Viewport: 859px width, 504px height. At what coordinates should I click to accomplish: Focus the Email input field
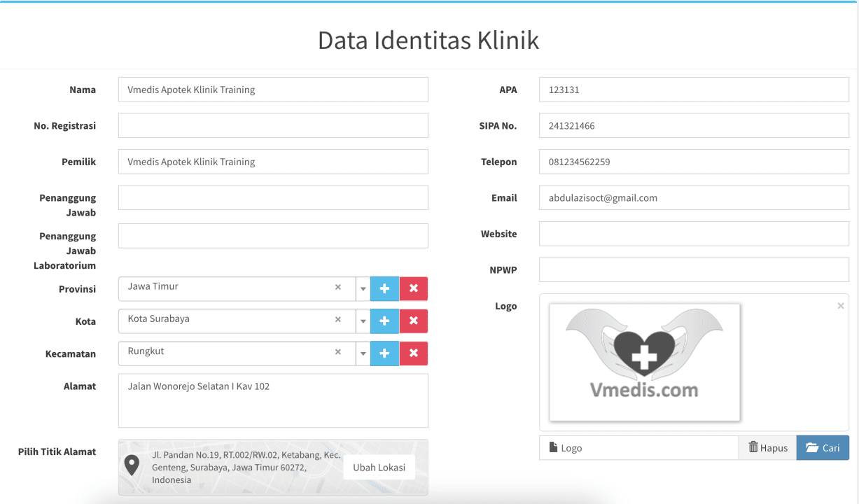tap(694, 197)
